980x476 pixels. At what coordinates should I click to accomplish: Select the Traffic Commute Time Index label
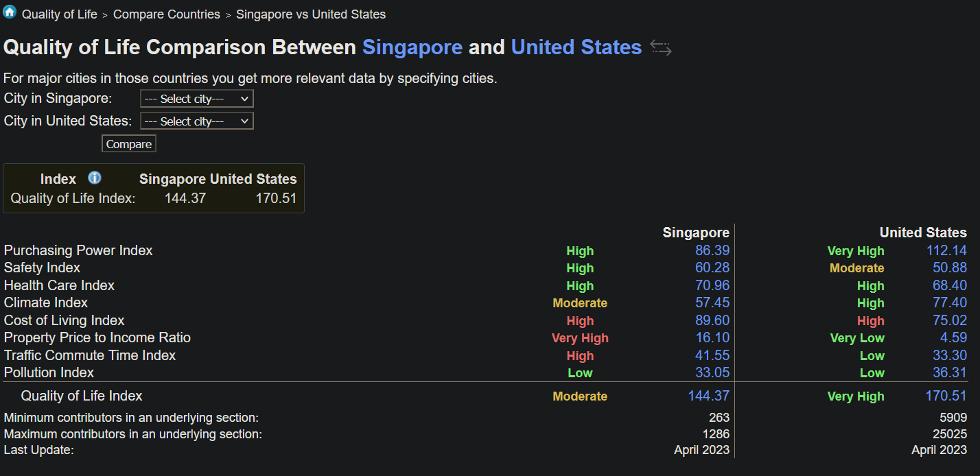click(x=90, y=355)
